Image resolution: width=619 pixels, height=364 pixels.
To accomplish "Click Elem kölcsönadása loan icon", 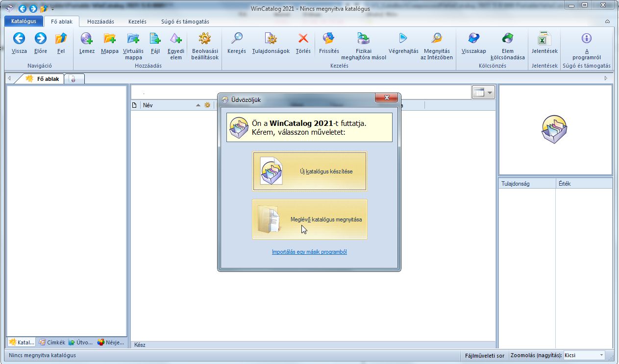I will [507, 39].
